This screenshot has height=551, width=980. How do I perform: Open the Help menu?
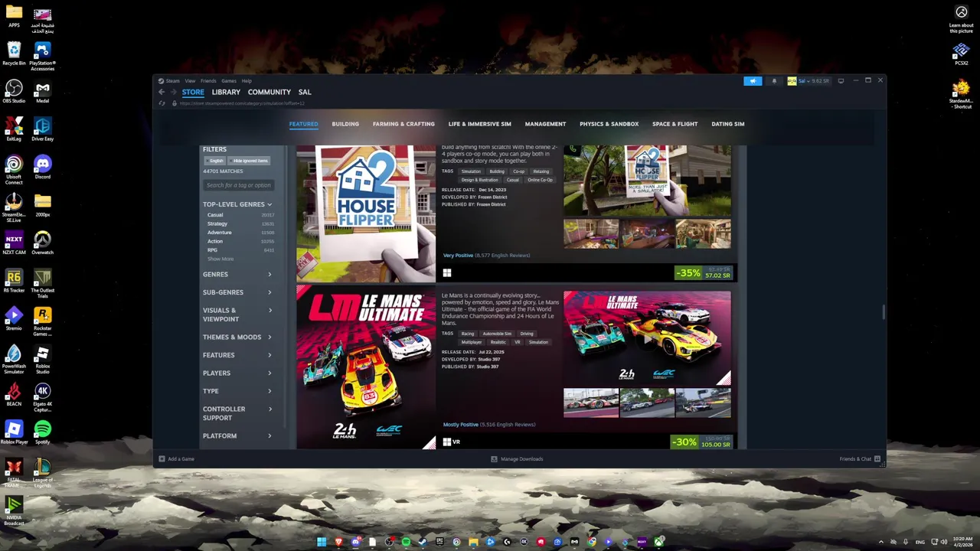coord(247,81)
